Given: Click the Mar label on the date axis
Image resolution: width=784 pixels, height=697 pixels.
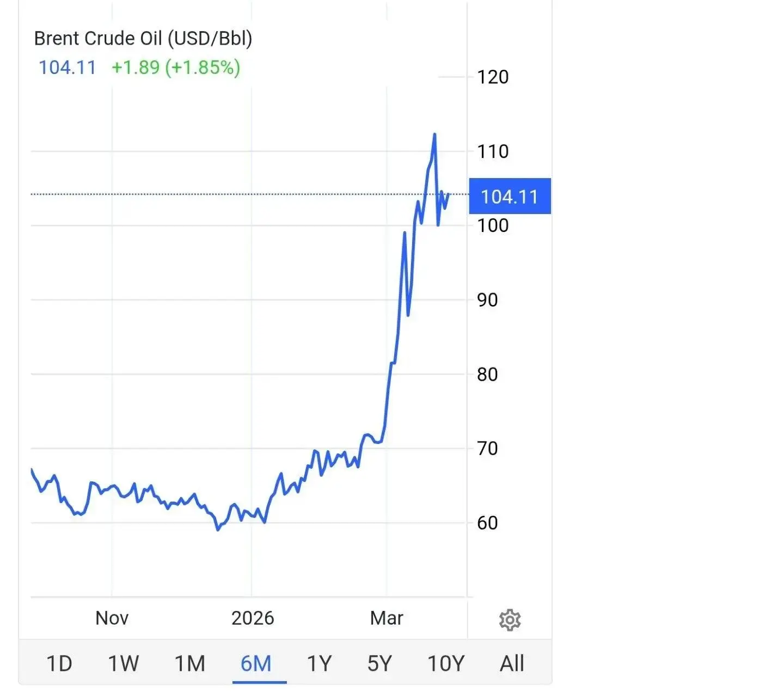Looking at the screenshot, I should tap(387, 618).
